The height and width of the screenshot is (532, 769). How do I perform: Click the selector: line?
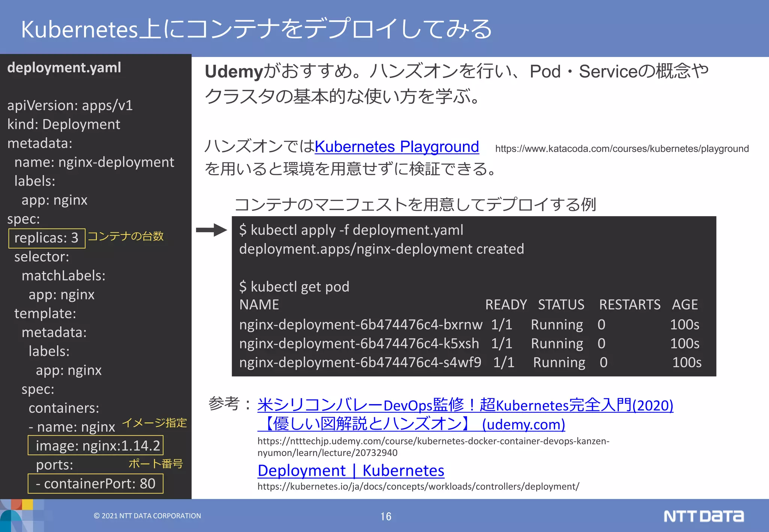point(42,257)
